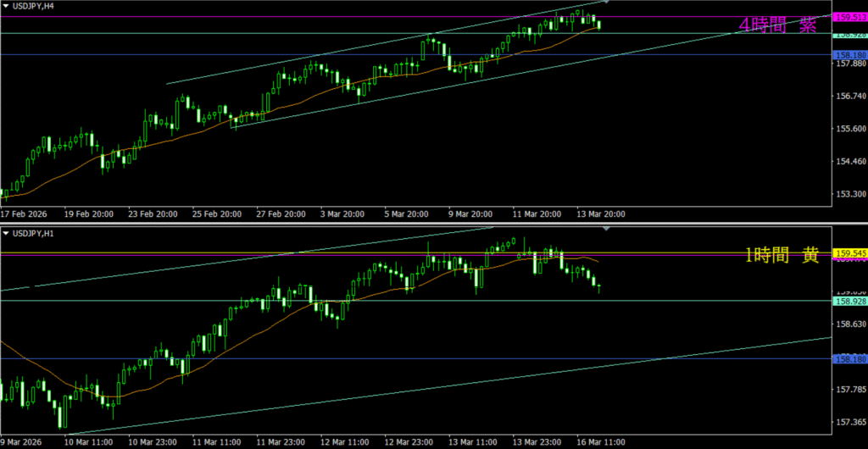
Task: Click the H1 chart shift triangle marker
Action: click(x=604, y=229)
